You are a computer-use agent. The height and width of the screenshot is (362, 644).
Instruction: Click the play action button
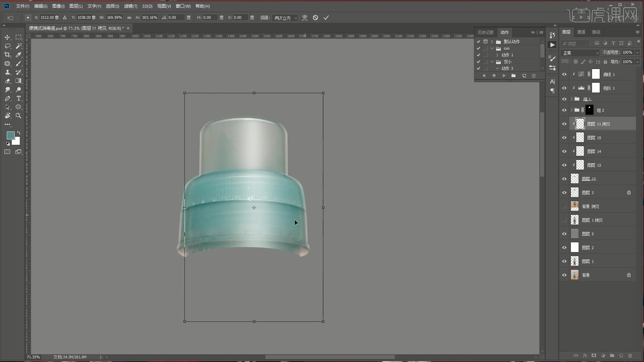(x=504, y=76)
